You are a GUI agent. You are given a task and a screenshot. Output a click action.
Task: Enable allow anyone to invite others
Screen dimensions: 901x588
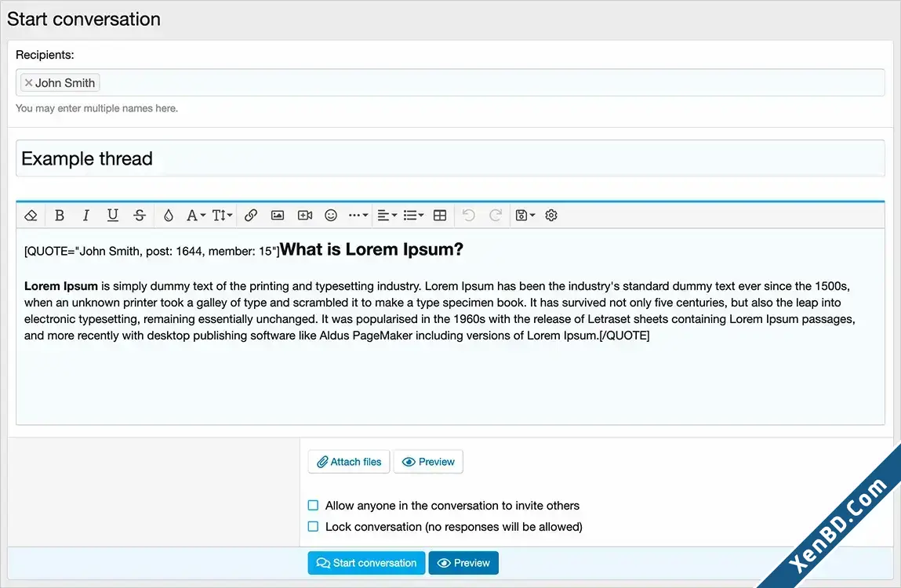click(x=313, y=505)
